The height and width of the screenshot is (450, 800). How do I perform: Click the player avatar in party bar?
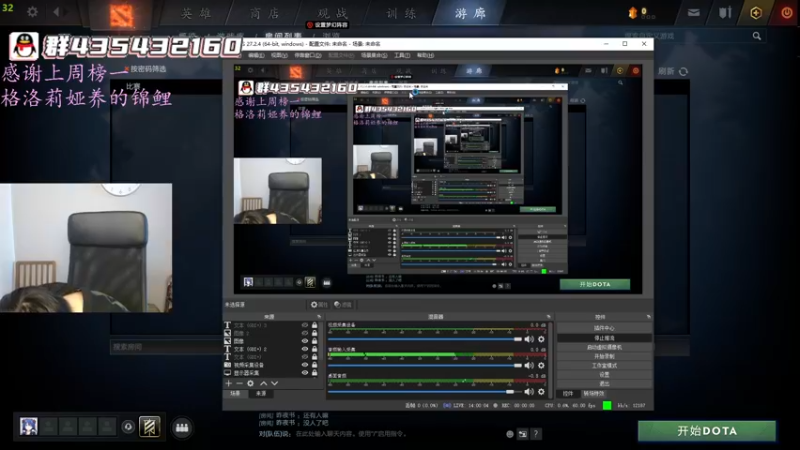(x=29, y=426)
